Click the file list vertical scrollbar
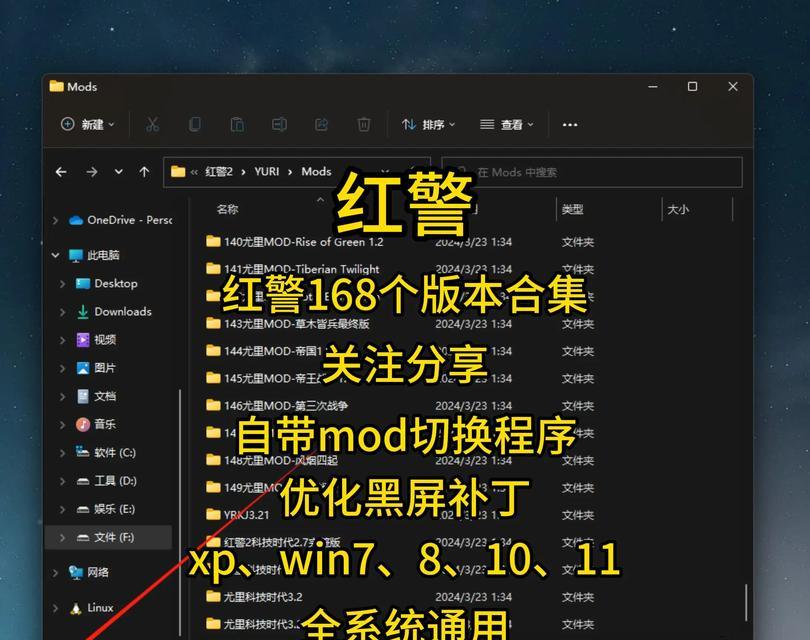Viewport: 810px width, 640px height. click(746, 602)
